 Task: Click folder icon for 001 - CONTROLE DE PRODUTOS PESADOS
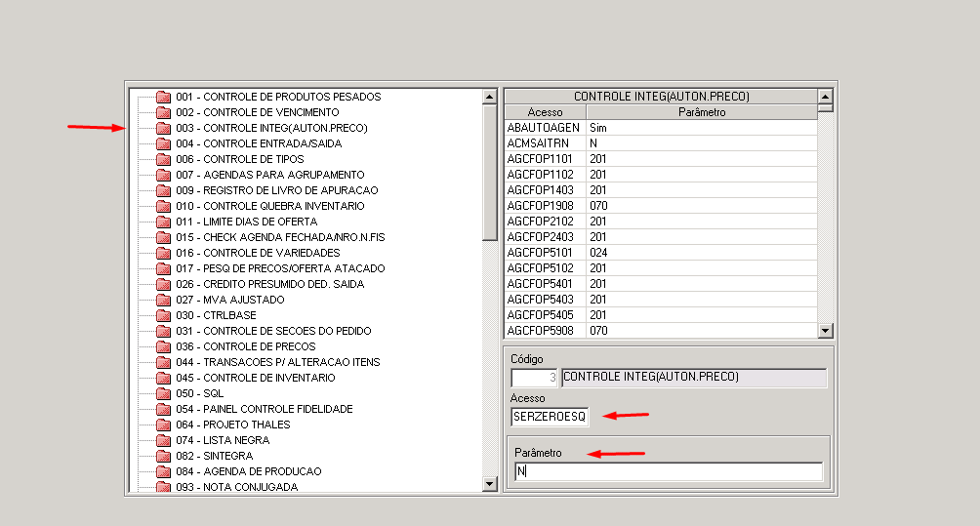[163, 97]
